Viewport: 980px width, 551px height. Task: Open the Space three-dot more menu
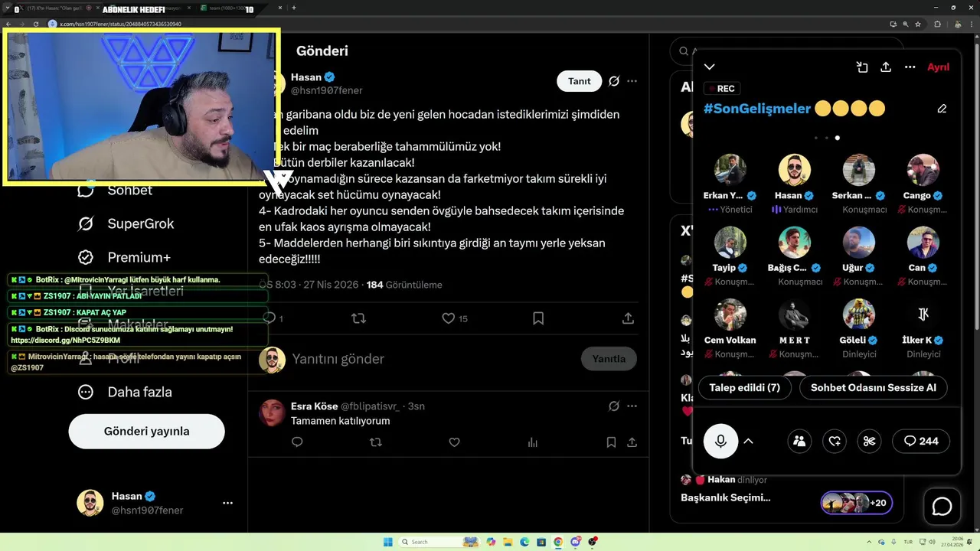(x=910, y=67)
